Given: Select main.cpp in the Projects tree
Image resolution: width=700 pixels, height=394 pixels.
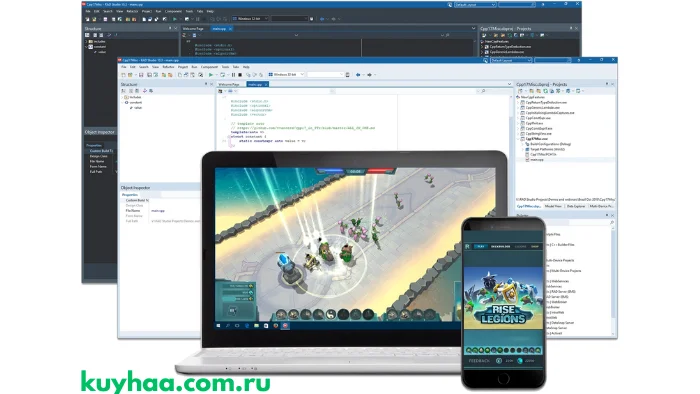Looking at the screenshot, I should [x=537, y=160].
